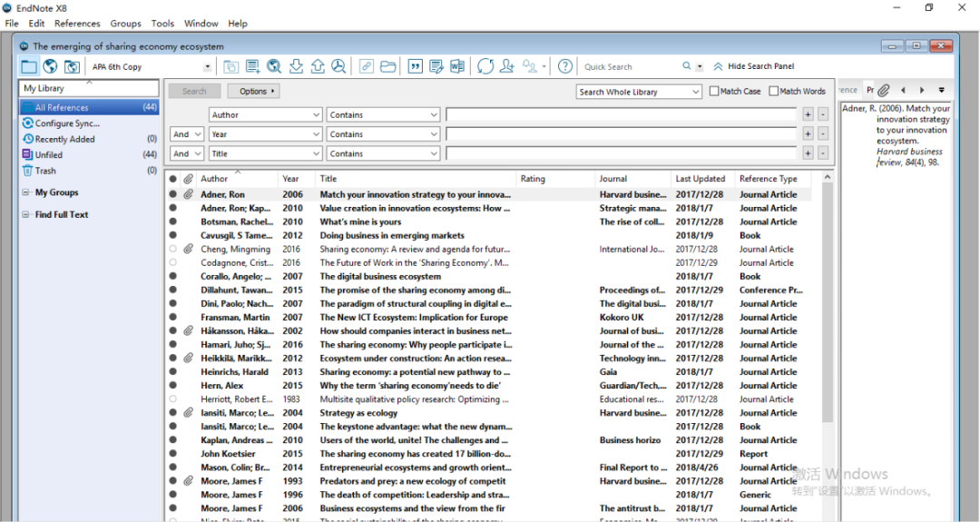Click the Author search text field
Viewport: 980px width, 522px height.
coord(622,115)
